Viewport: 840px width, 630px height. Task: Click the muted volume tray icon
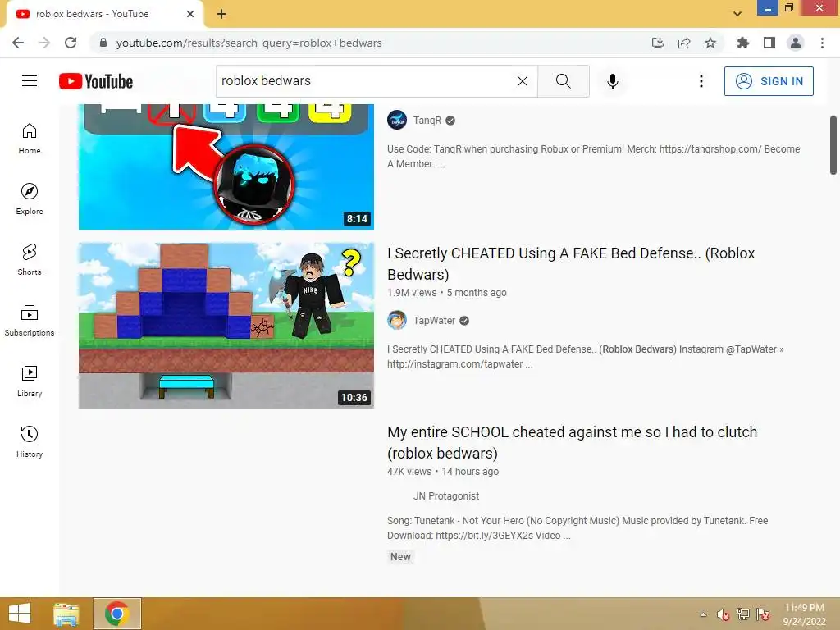(x=724, y=614)
